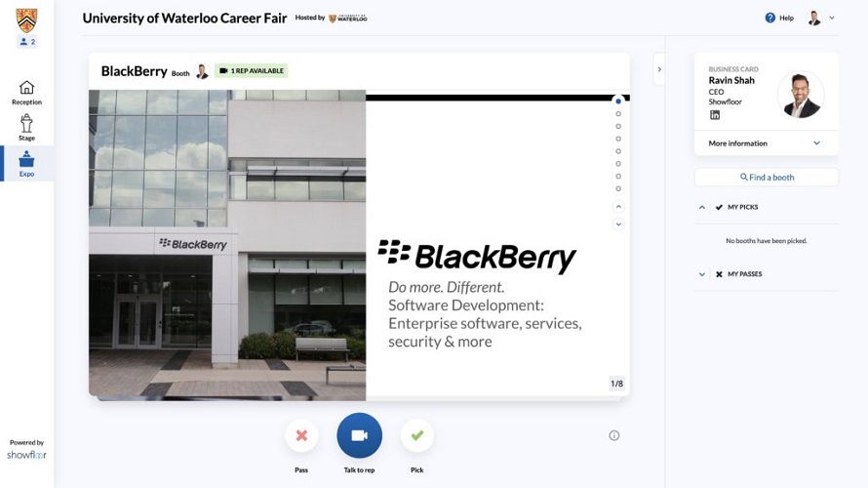Image resolution: width=868 pixels, height=488 pixels.
Task: Select the second slide indicator dot
Action: 618,114
